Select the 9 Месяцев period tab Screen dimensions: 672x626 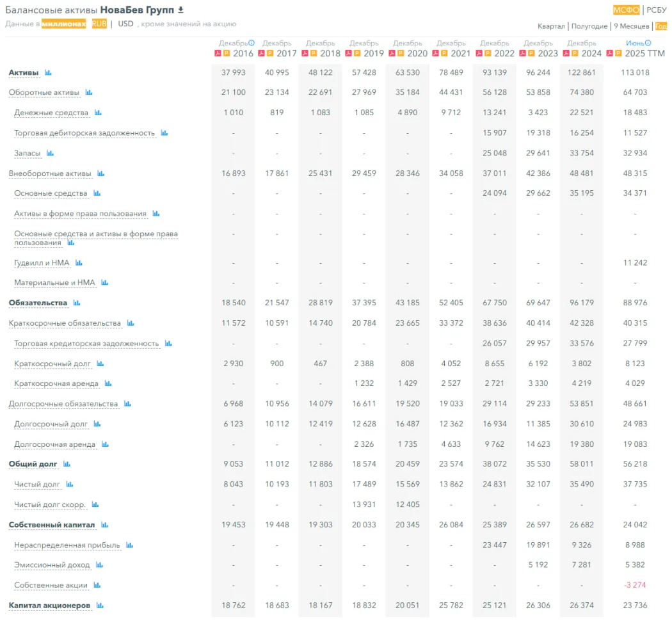coord(631,26)
